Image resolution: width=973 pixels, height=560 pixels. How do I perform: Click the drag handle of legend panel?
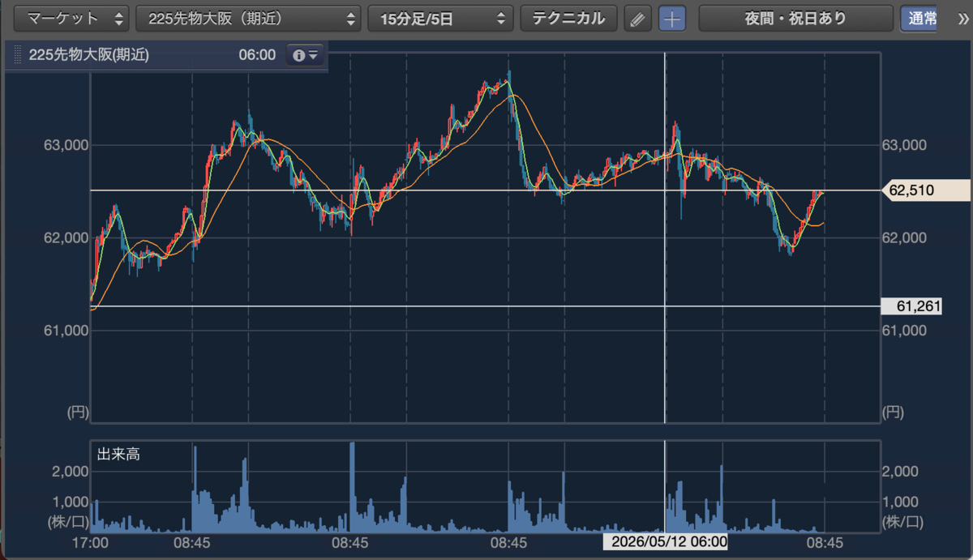(18, 55)
